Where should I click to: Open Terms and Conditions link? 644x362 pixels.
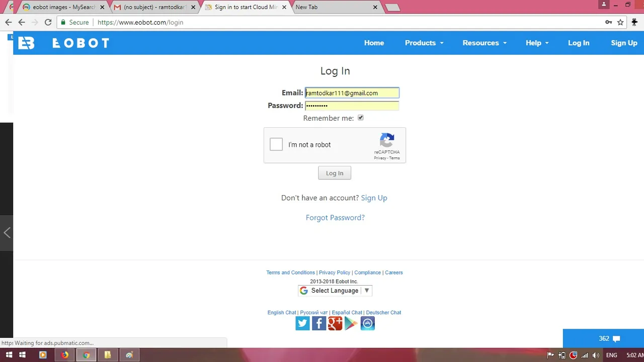(290, 273)
